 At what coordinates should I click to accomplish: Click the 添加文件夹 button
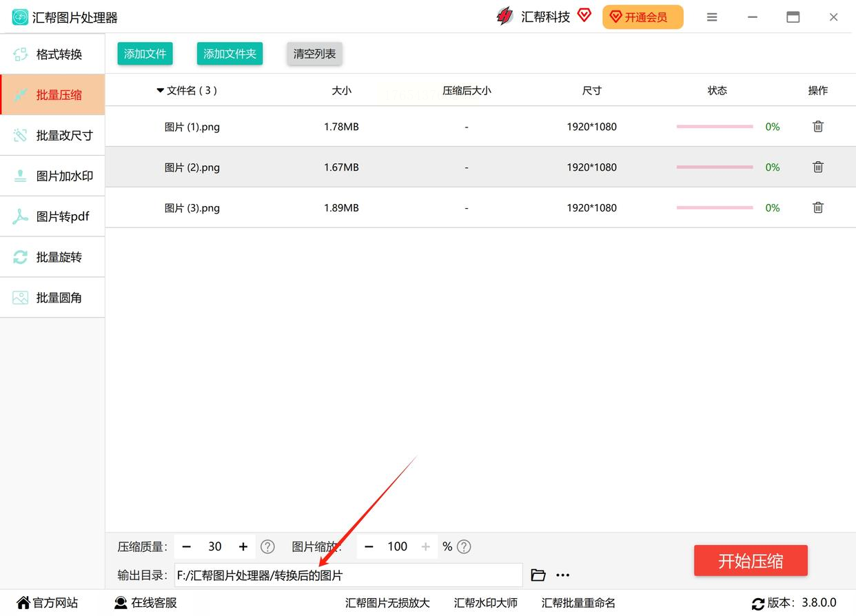pos(230,54)
